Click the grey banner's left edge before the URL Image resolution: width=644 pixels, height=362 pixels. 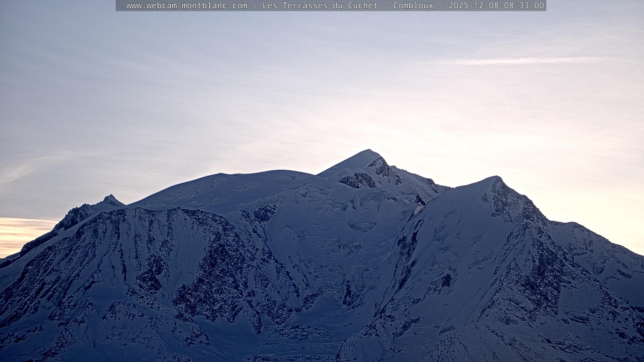tap(120, 6)
